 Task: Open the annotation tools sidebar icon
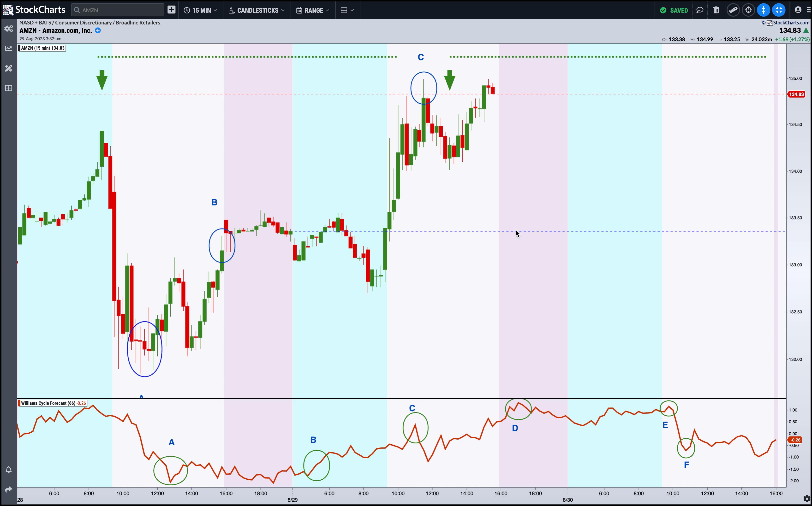(x=9, y=68)
